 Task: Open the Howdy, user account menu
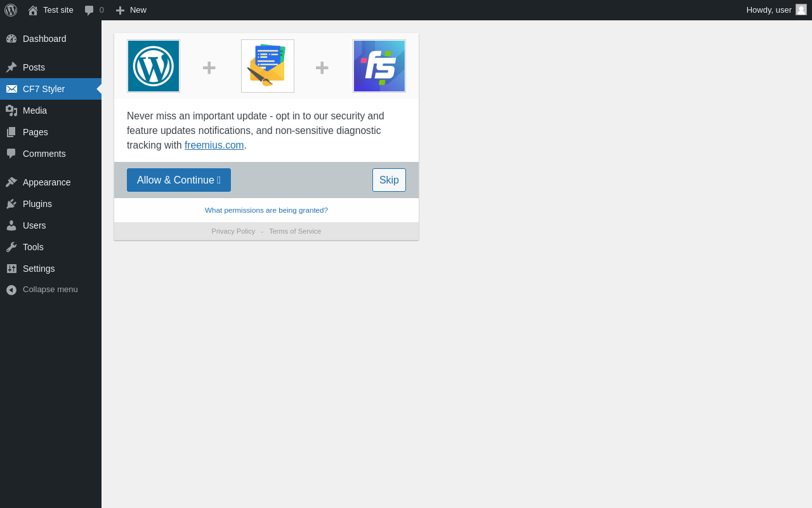pyautogui.click(x=776, y=10)
